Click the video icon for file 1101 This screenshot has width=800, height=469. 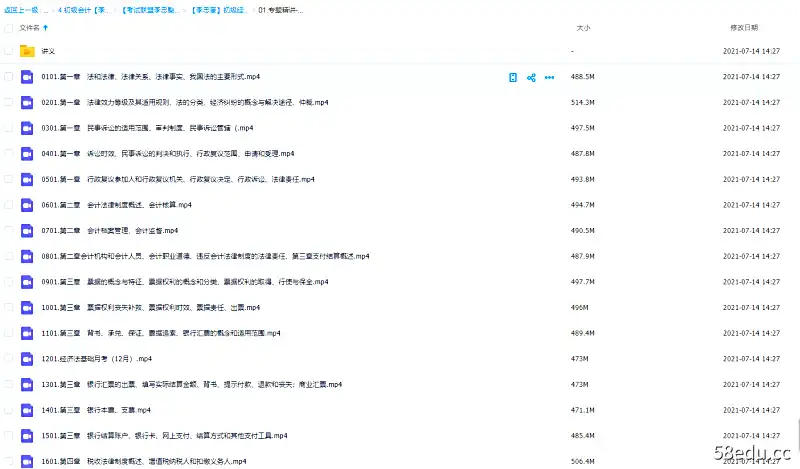coord(27,333)
